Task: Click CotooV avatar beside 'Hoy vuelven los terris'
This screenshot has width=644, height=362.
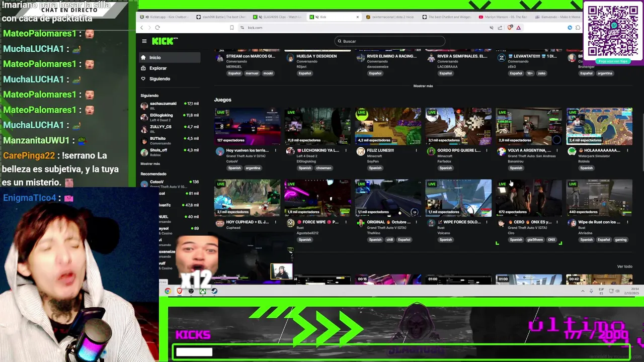Action: point(220,151)
